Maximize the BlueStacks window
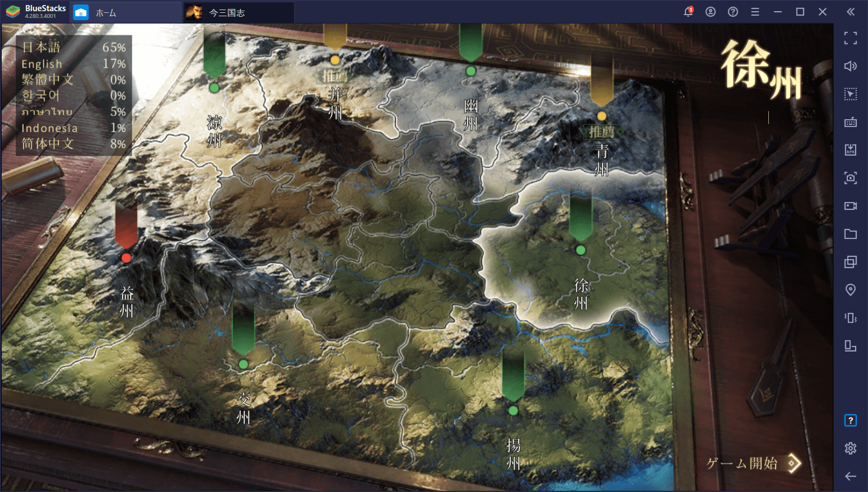 800,12
